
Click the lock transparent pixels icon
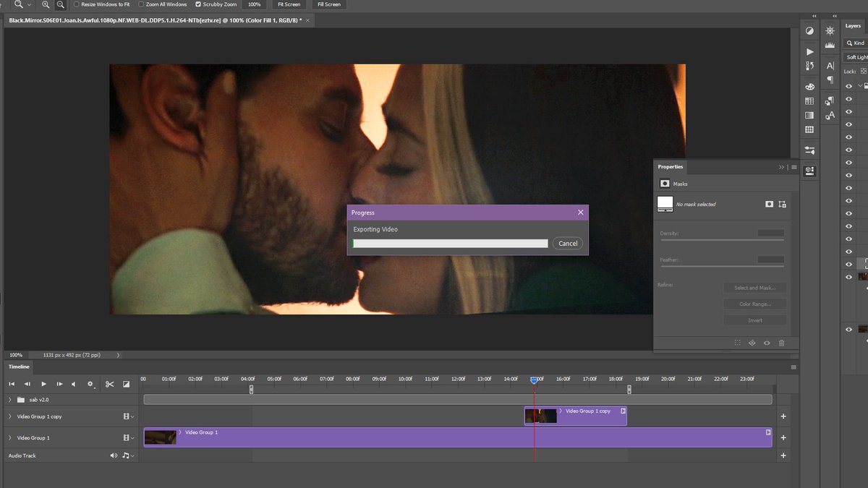[x=863, y=72]
